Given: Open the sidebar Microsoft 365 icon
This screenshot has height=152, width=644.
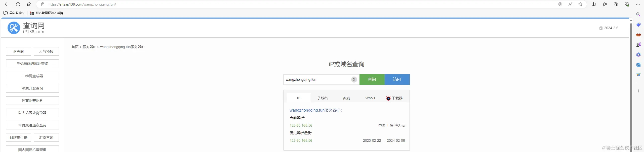Looking at the screenshot, I should (638, 55).
